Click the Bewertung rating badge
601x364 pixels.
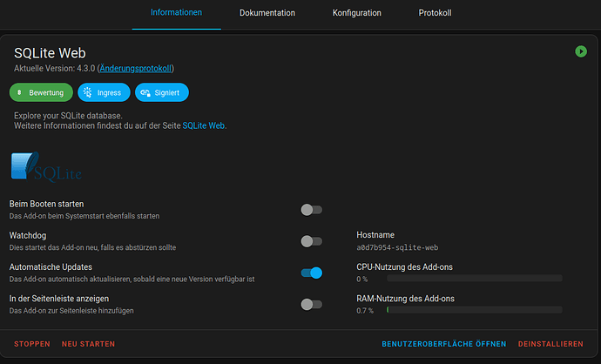click(41, 92)
